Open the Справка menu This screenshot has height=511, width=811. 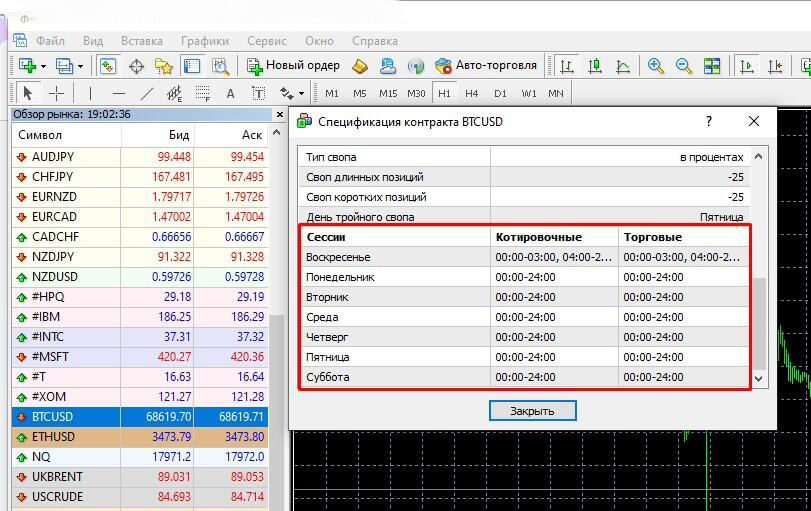[375, 41]
